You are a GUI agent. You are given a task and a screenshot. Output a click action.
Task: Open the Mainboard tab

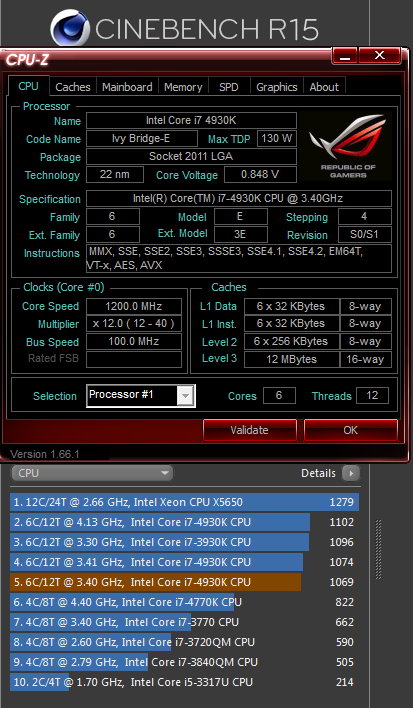127,87
